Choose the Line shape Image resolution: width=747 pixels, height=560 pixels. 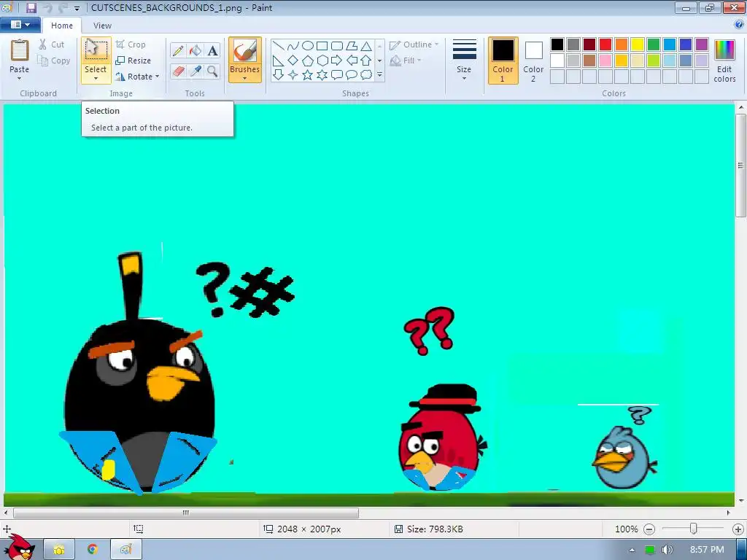click(x=279, y=46)
